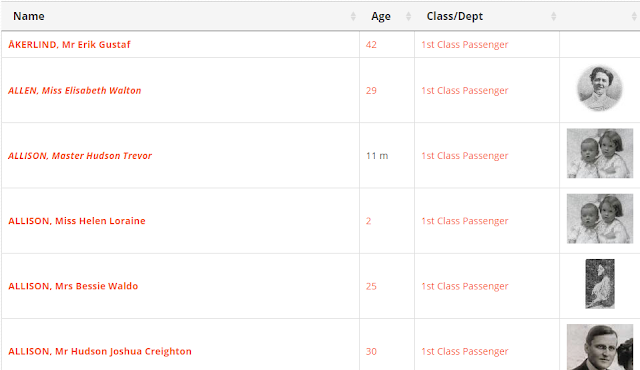
Task: Open ALLISON, Mr Hudson Joshua Creighton link
Action: (x=100, y=352)
